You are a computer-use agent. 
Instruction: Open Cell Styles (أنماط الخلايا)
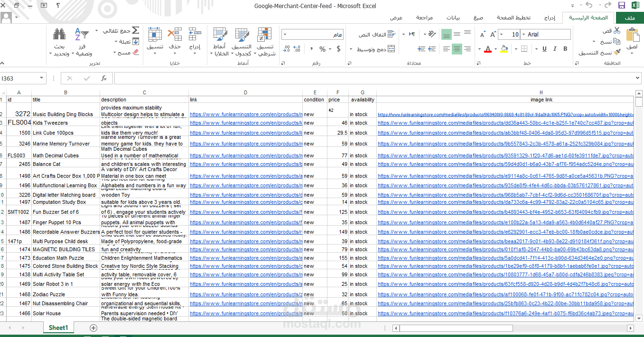tap(219, 41)
